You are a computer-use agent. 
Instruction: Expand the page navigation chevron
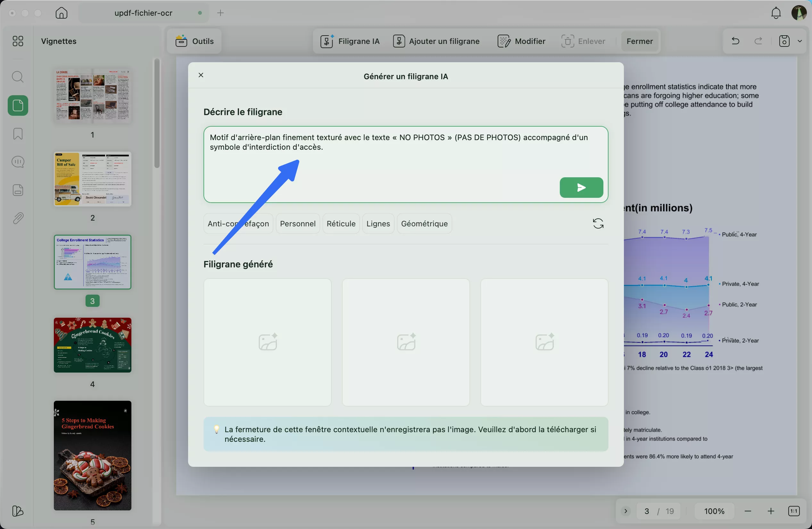click(x=626, y=511)
